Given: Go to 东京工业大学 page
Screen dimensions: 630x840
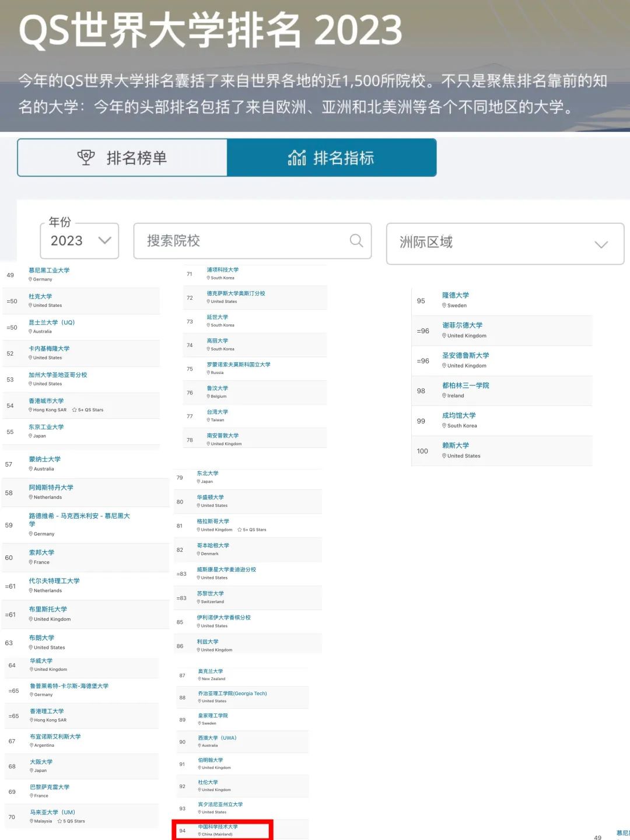Looking at the screenshot, I should (46, 427).
